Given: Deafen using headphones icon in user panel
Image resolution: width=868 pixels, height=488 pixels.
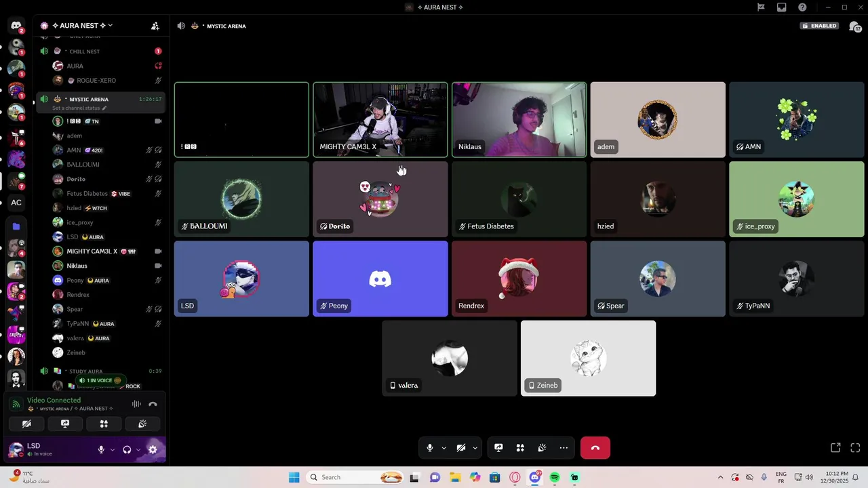Looking at the screenshot, I should tap(127, 449).
